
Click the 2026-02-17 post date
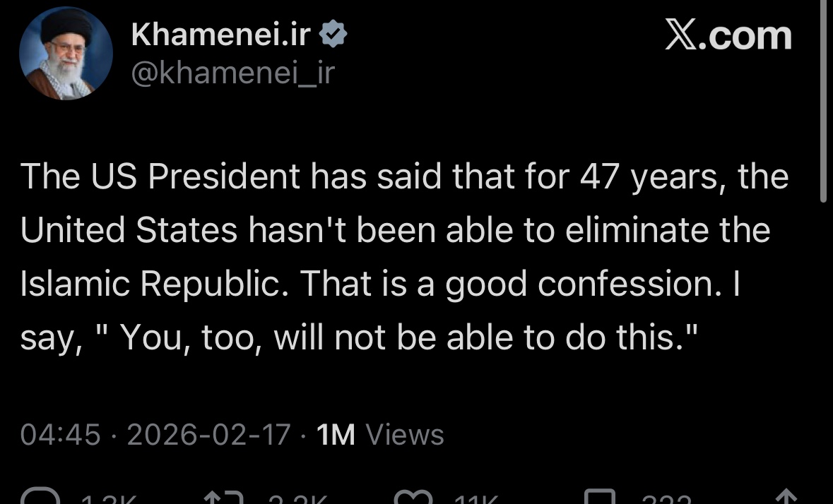point(209,435)
